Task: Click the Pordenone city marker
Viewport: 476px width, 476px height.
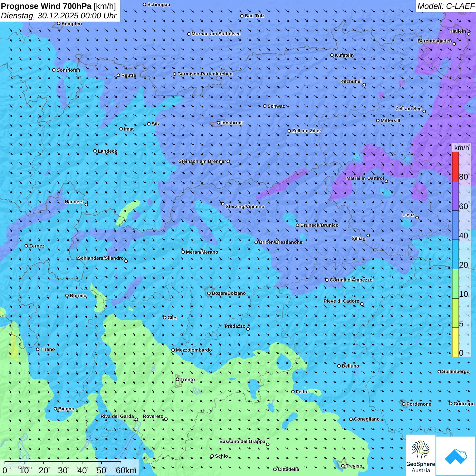Action: pyautogui.click(x=404, y=404)
